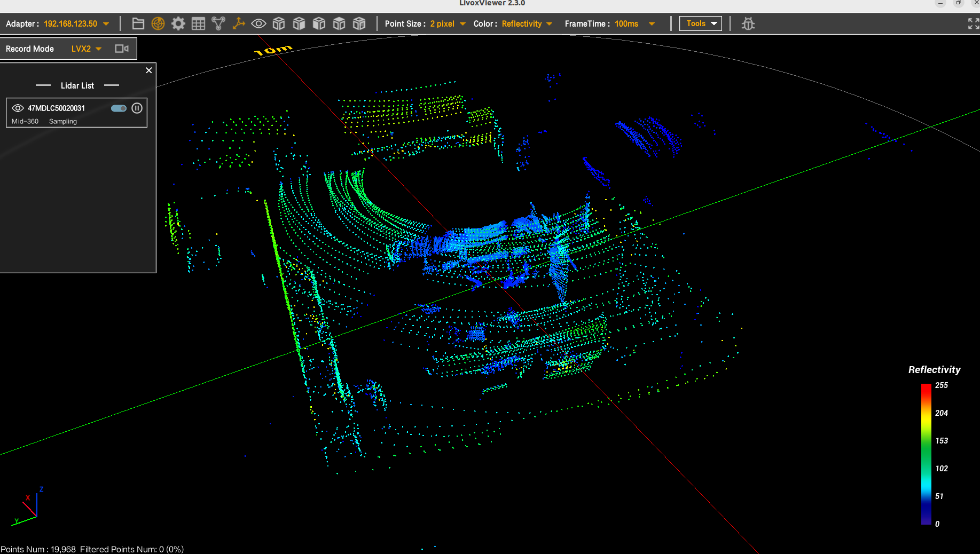Click the triangle node network icon
This screenshot has height=554, width=980.
click(218, 23)
